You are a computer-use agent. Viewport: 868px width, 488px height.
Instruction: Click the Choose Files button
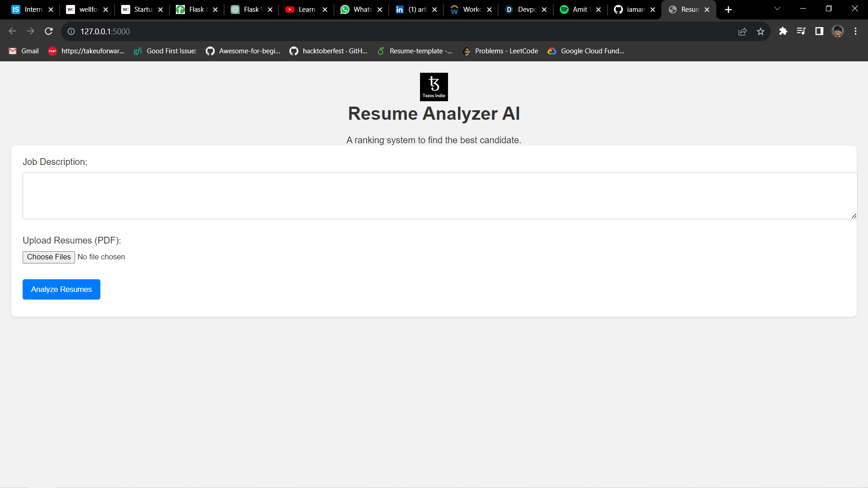coord(49,257)
